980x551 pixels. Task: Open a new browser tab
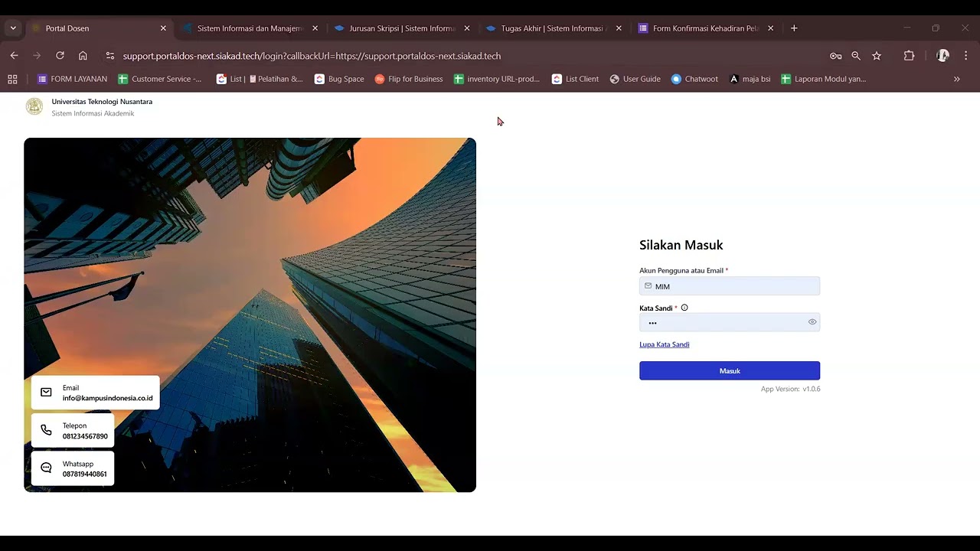click(x=794, y=28)
